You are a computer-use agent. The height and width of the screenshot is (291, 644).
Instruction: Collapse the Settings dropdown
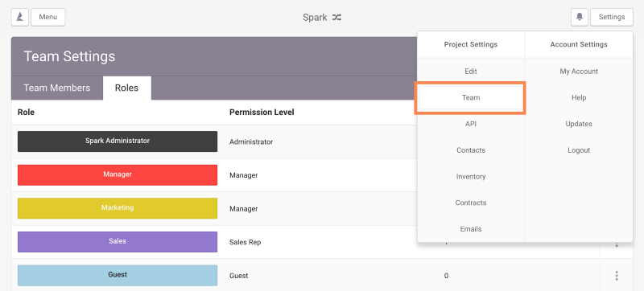[x=612, y=17]
